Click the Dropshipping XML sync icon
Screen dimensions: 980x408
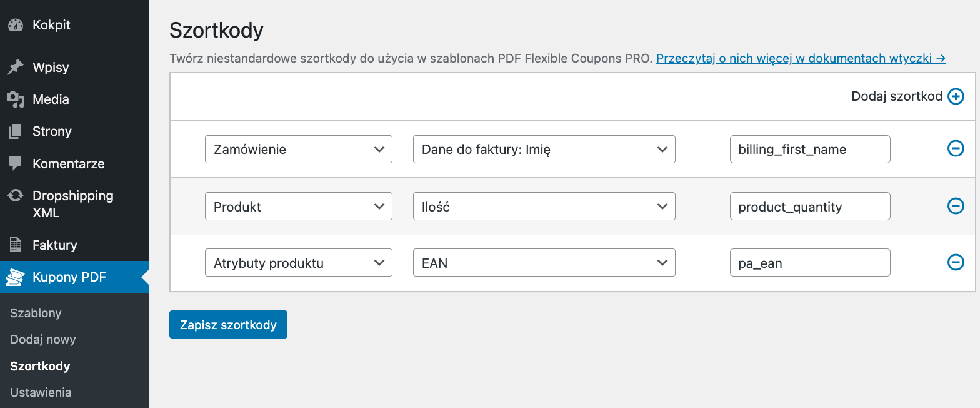pyautogui.click(x=16, y=196)
